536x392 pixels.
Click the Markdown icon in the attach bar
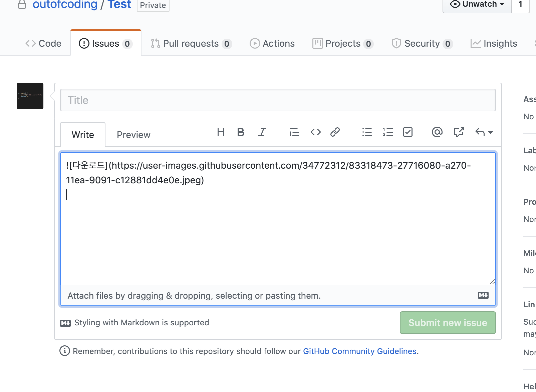(483, 295)
